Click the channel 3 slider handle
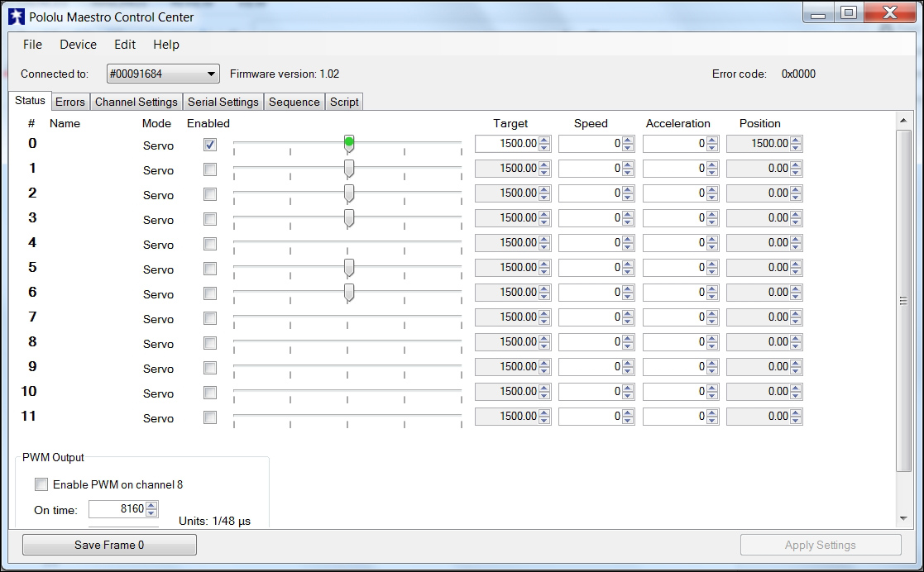 [x=349, y=218]
